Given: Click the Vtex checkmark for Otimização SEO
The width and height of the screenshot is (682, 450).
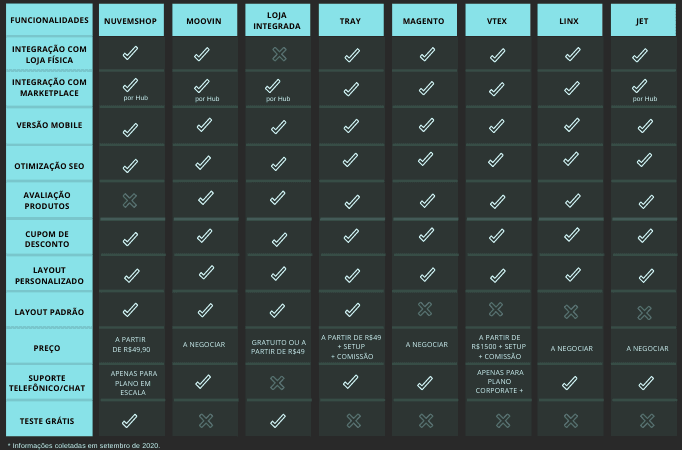Looking at the screenshot, I should (x=496, y=160).
